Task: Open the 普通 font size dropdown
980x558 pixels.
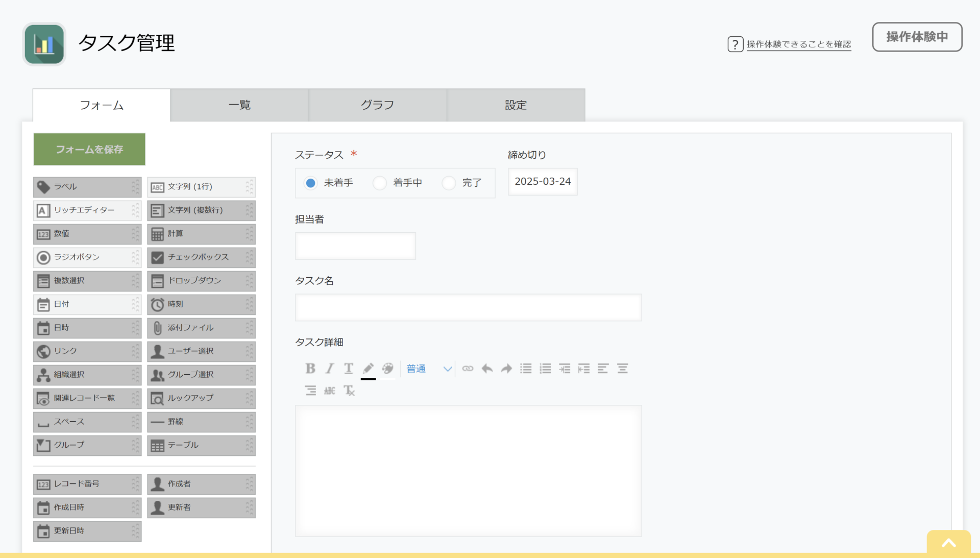Action: pos(429,369)
